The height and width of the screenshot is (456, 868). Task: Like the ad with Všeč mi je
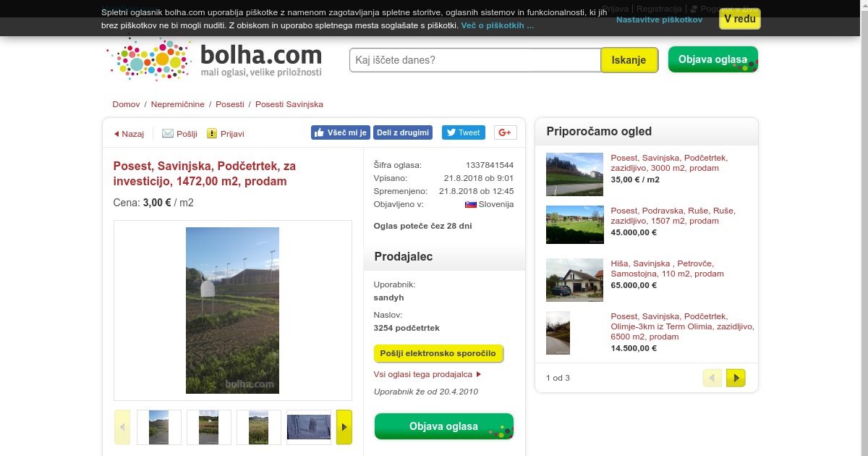[341, 132]
